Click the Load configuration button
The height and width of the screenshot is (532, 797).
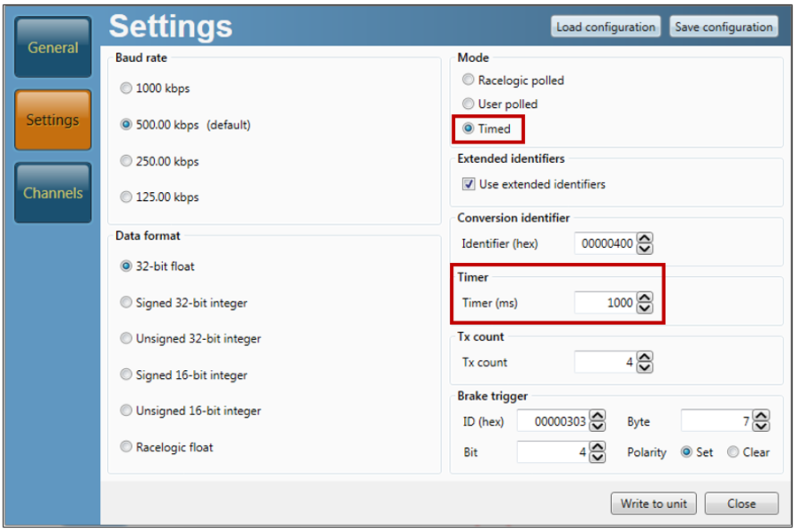click(606, 27)
